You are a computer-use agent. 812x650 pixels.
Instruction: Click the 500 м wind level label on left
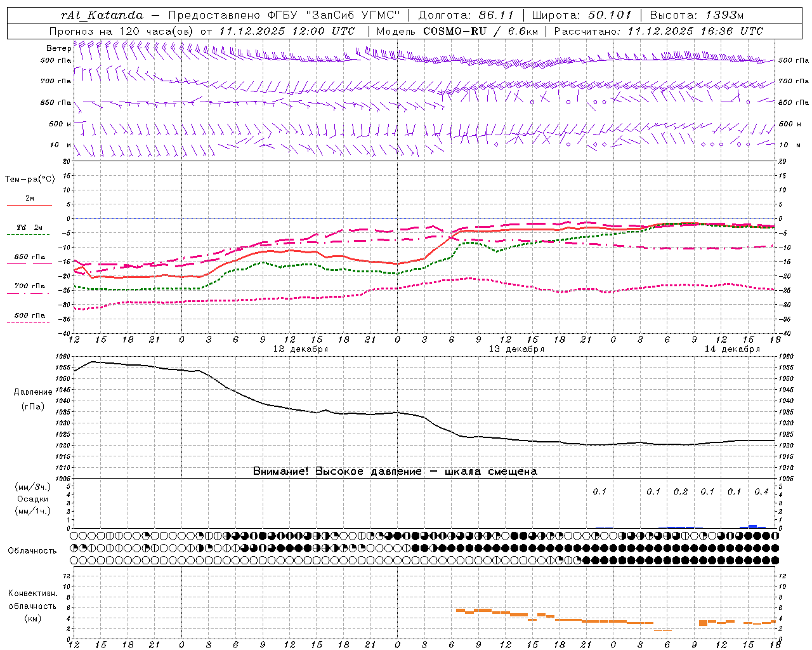60,124
